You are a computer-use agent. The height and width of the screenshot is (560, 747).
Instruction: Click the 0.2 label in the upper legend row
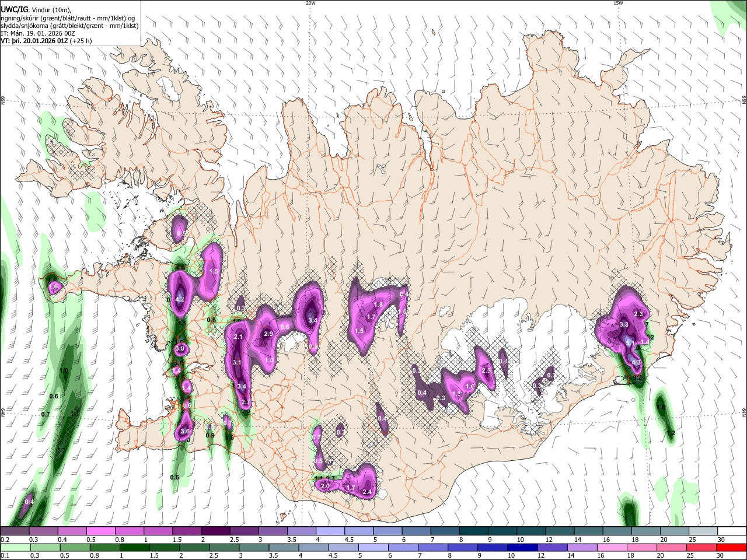5,540
